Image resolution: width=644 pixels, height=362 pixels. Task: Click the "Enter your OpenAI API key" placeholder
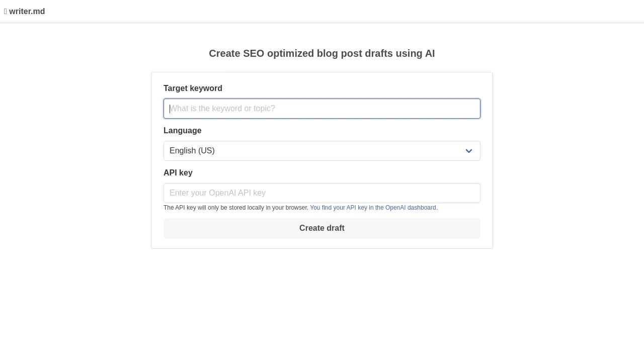coord(217,193)
